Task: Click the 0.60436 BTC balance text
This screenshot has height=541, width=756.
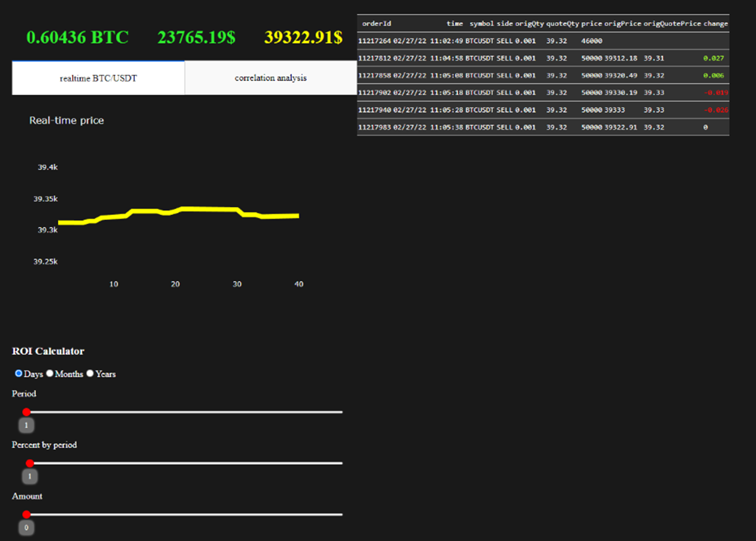Action: 77,37
